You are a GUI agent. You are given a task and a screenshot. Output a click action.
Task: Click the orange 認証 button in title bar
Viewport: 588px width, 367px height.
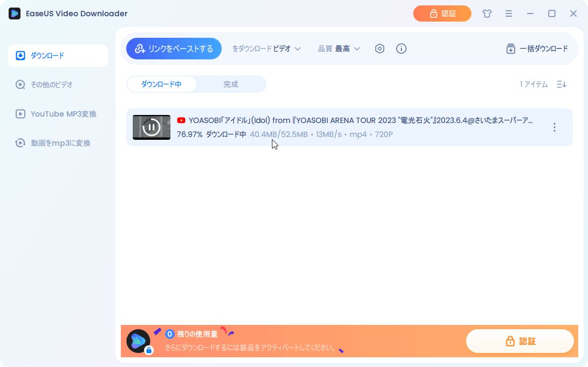pyautogui.click(x=442, y=13)
